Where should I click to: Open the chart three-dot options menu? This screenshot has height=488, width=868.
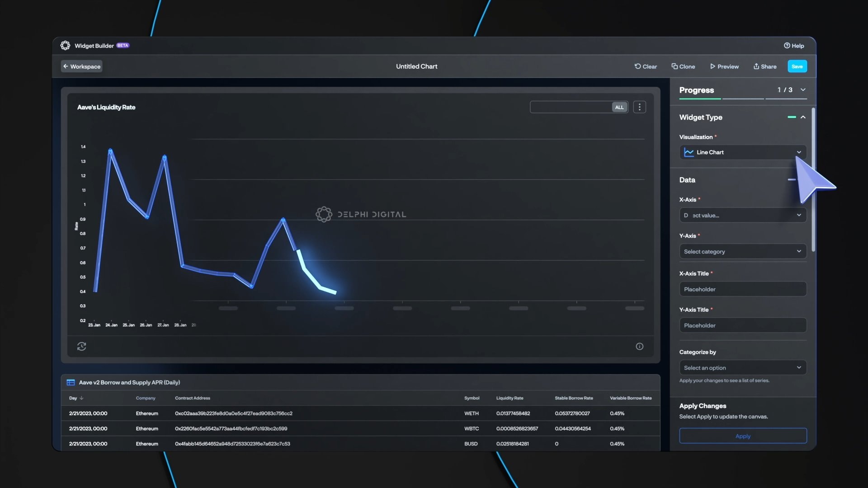pos(639,107)
